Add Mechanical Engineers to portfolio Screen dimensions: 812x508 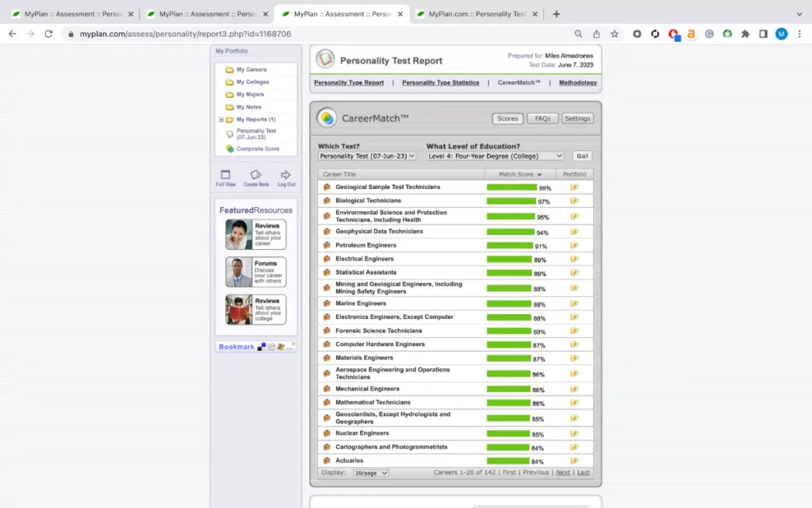coord(574,389)
